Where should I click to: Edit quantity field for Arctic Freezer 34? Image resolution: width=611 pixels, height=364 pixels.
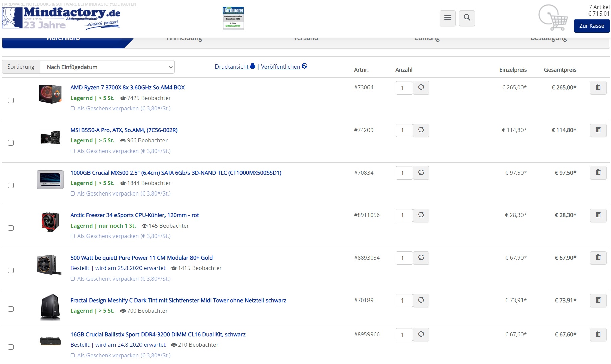coord(404,215)
